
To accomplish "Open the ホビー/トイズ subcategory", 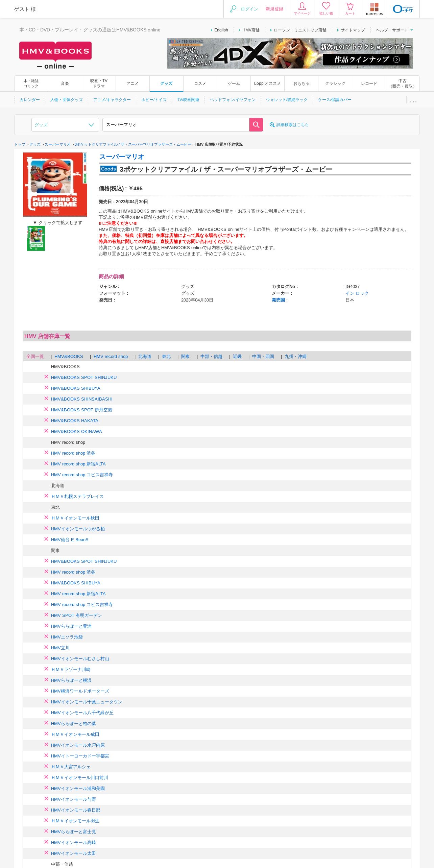I will [x=154, y=100].
